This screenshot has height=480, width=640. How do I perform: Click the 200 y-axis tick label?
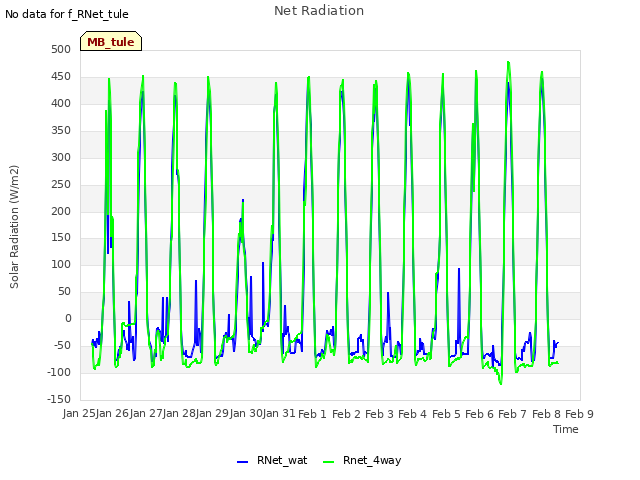pyautogui.click(x=61, y=211)
